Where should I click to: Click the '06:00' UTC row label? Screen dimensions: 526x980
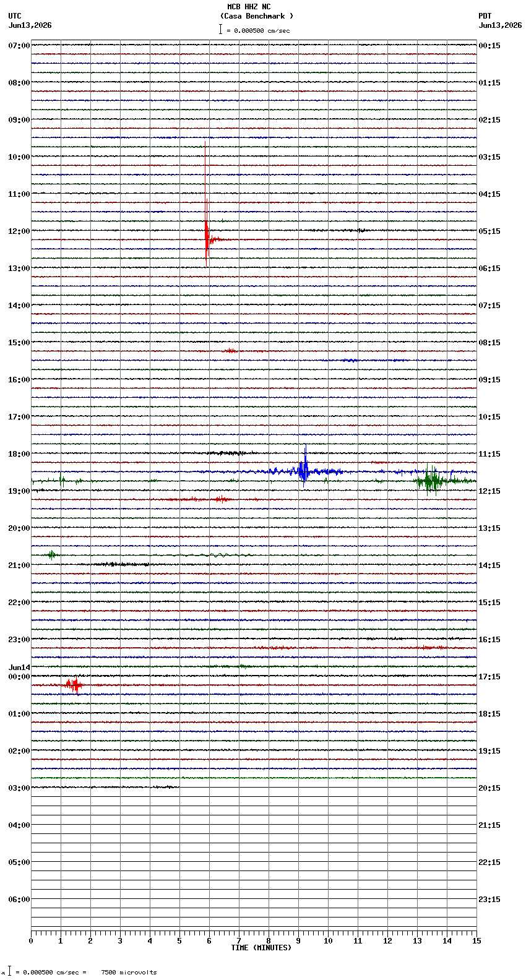pyautogui.click(x=19, y=900)
